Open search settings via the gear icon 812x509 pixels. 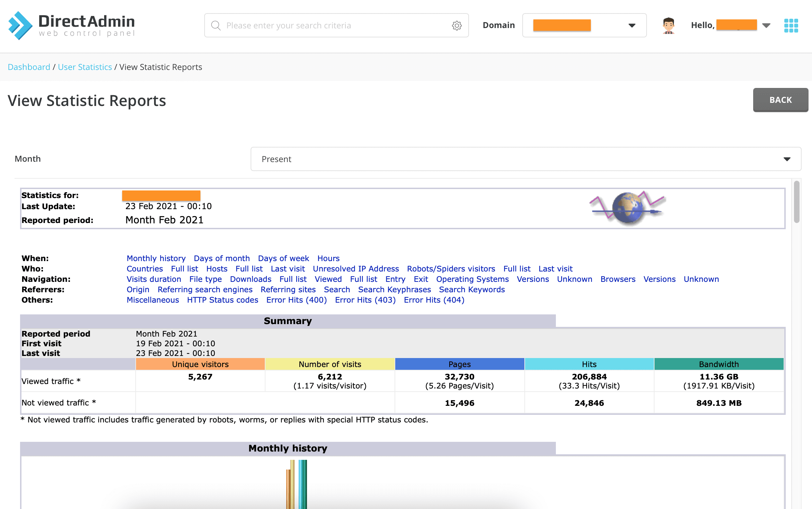(457, 25)
